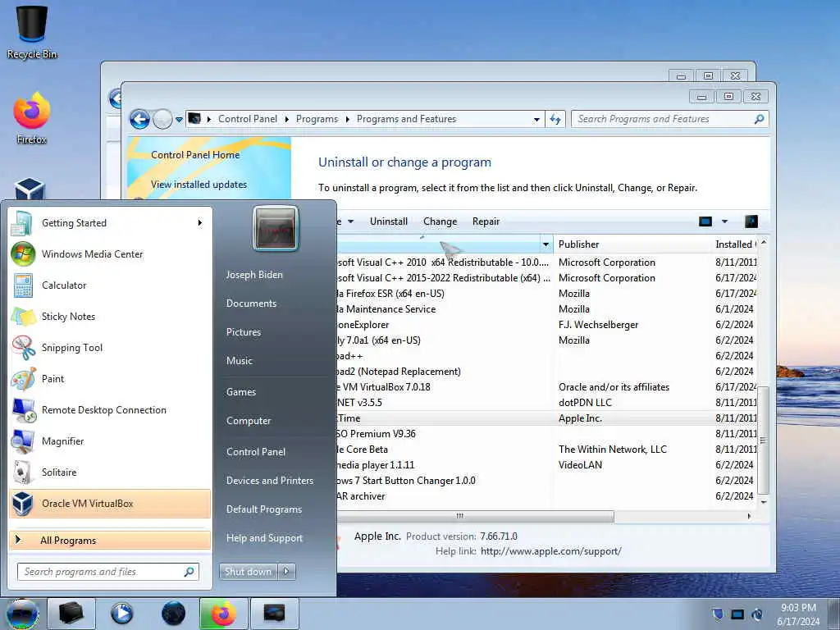Screen dimensions: 840x630
Task: Open the address bar history dropdown
Action: pos(536,120)
